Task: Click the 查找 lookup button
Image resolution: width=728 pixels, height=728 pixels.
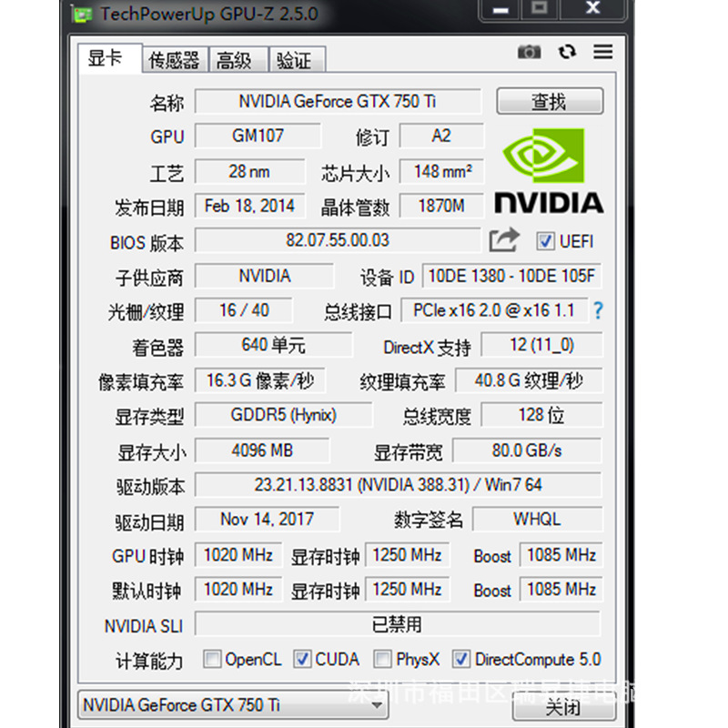Action: point(550,101)
